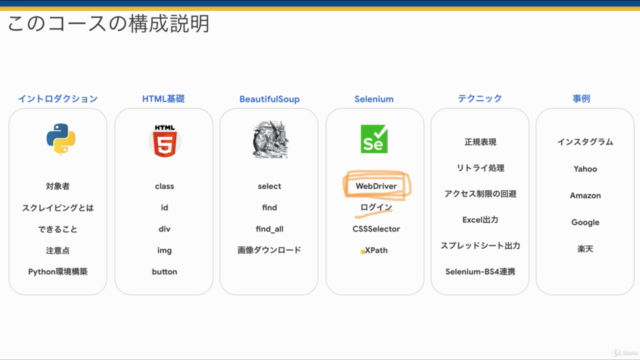Select the 事例 column heading
Viewport: 640px width, 360px height.
click(x=581, y=99)
